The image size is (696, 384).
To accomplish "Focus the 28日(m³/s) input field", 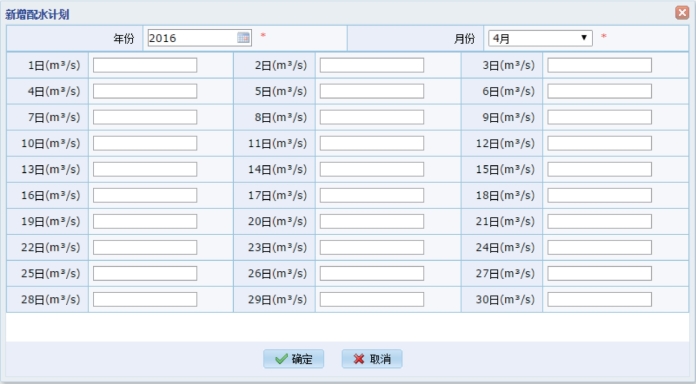I will (x=145, y=299).
